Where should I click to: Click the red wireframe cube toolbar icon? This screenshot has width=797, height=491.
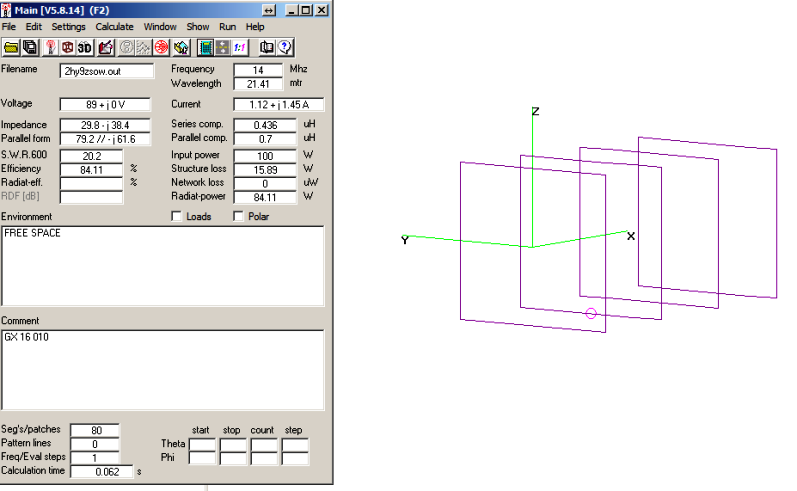[67, 48]
